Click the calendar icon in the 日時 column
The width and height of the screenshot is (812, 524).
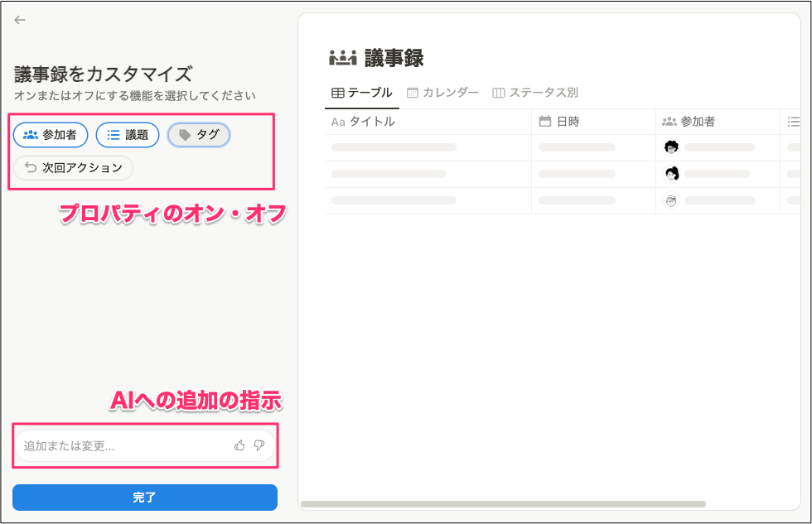point(545,122)
